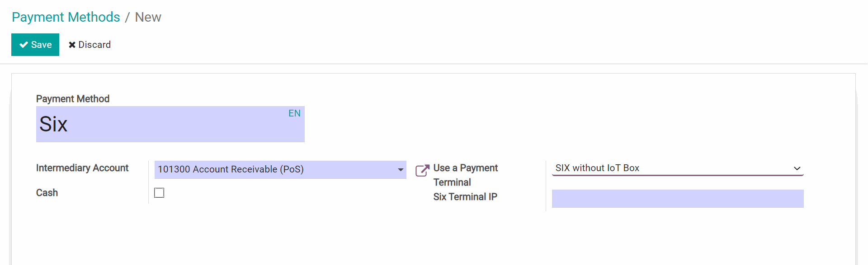Toggle the Cash checkbox
868x265 pixels.
[x=159, y=193]
